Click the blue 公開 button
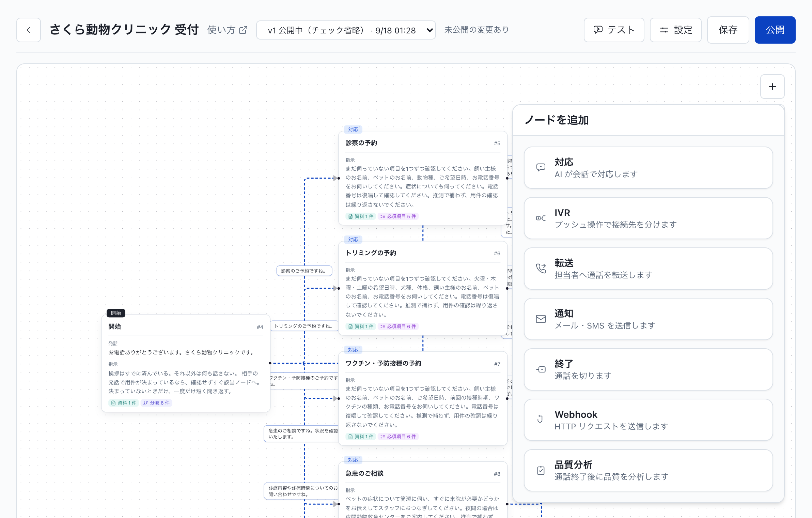Viewport: 812px width, 518px height. 775,30
